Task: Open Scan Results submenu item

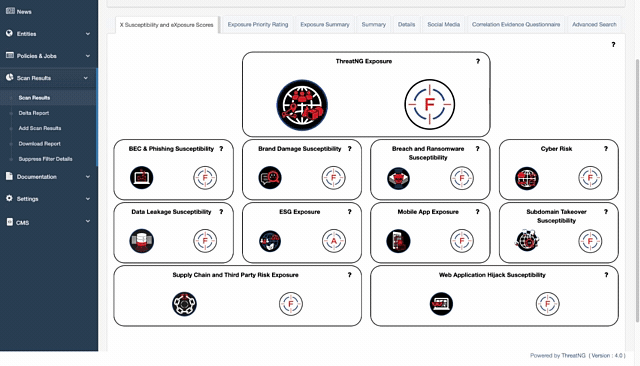Action: [34, 98]
